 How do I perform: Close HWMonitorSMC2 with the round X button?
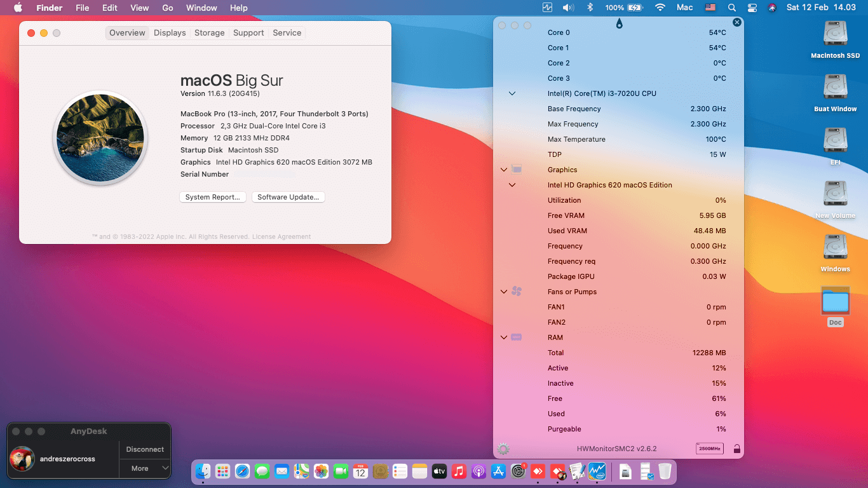pyautogui.click(x=736, y=22)
